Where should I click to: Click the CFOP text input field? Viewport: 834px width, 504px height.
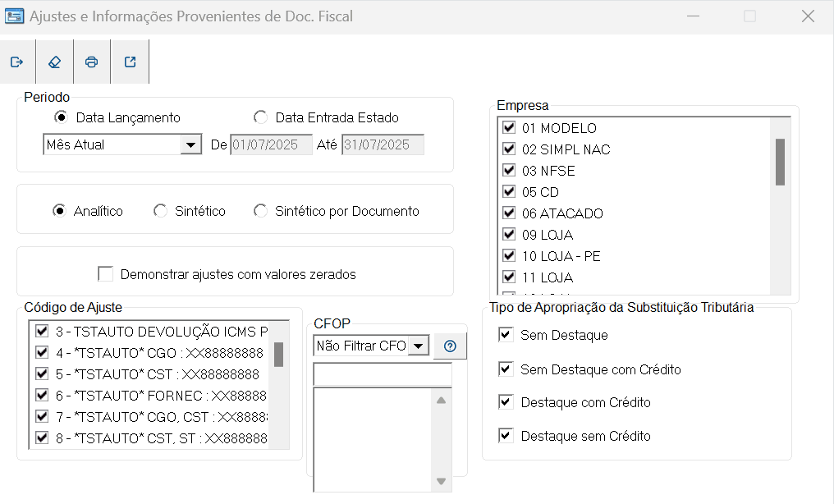[383, 374]
